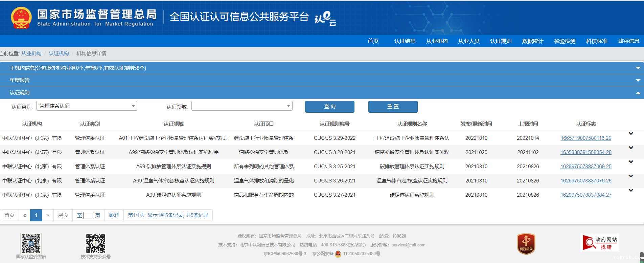The width and height of the screenshot is (644, 263).
Task: Collapse the 认证规则 section
Action: pyautogui.click(x=638, y=93)
